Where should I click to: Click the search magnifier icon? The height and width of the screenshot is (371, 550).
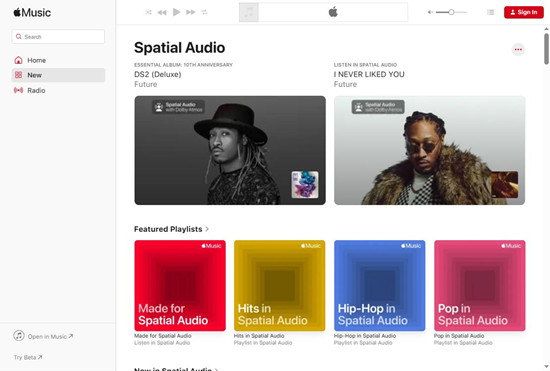click(x=19, y=36)
